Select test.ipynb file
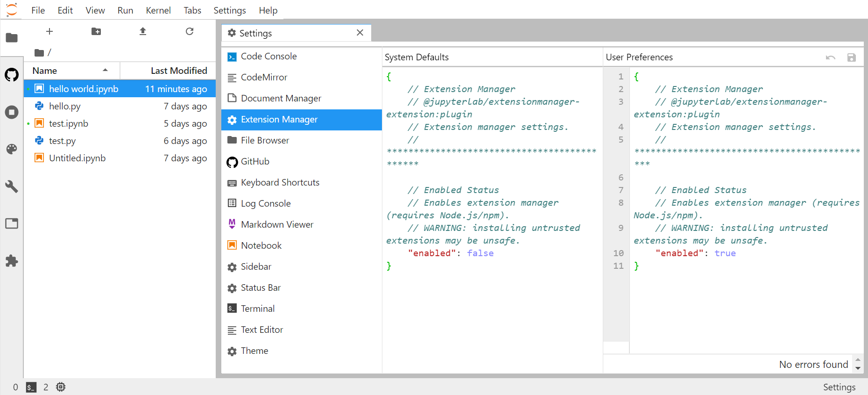 coord(120,123)
